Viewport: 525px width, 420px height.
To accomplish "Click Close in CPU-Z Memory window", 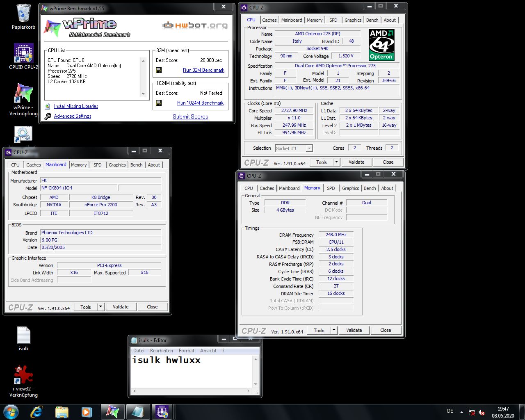I will [386, 330].
